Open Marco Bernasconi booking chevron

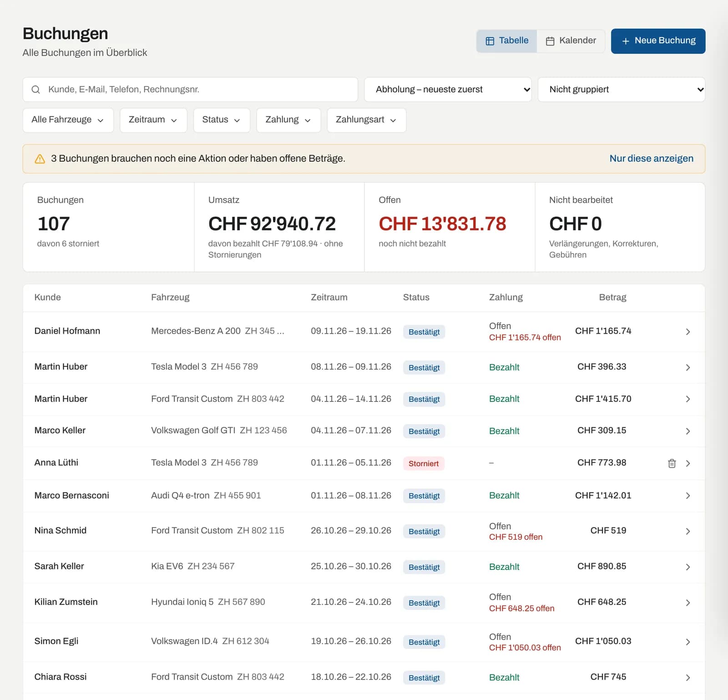[x=688, y=496]
